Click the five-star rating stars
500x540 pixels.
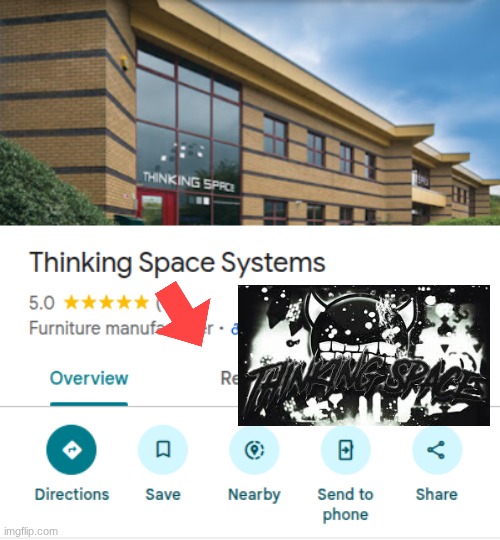click(106, 302)
